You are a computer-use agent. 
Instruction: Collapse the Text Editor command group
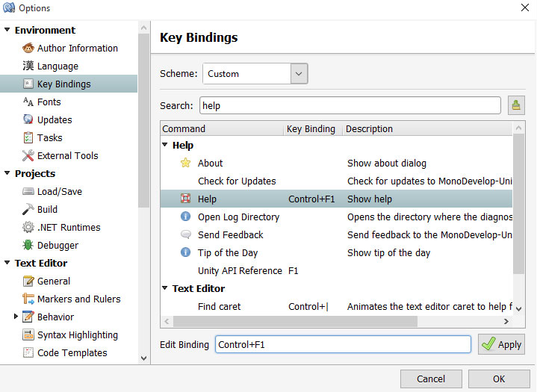point(165,288)
